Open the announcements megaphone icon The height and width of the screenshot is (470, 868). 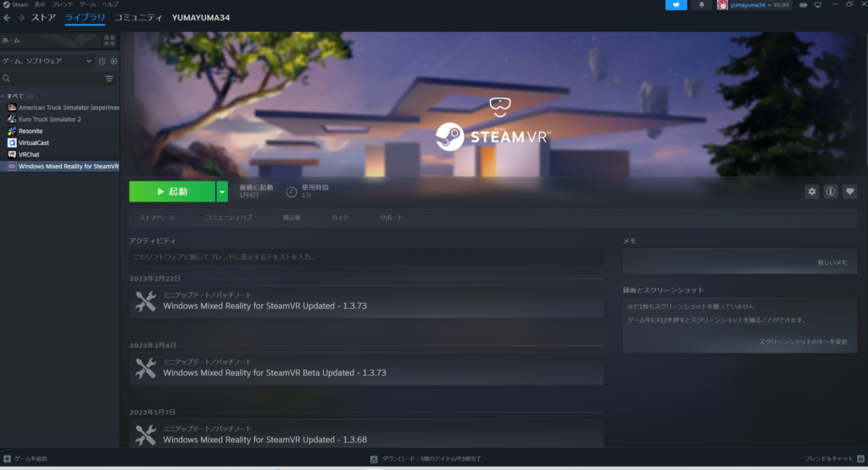pos(676,5)
